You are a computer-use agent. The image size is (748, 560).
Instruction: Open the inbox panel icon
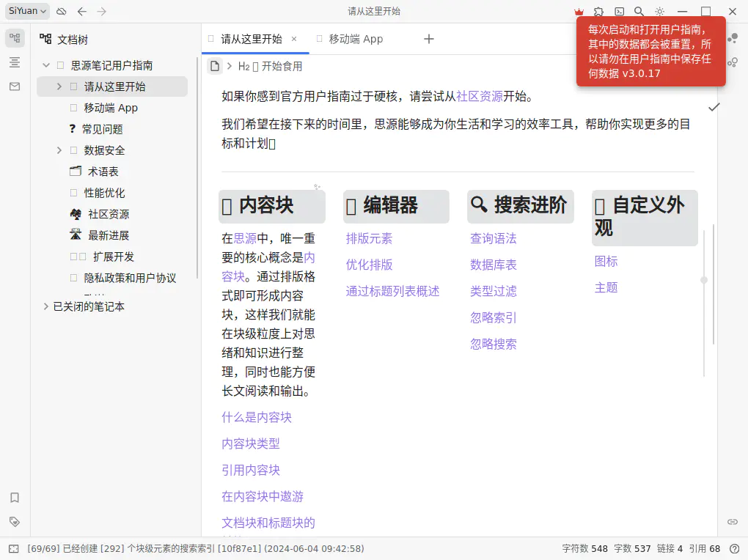[15, 86]
